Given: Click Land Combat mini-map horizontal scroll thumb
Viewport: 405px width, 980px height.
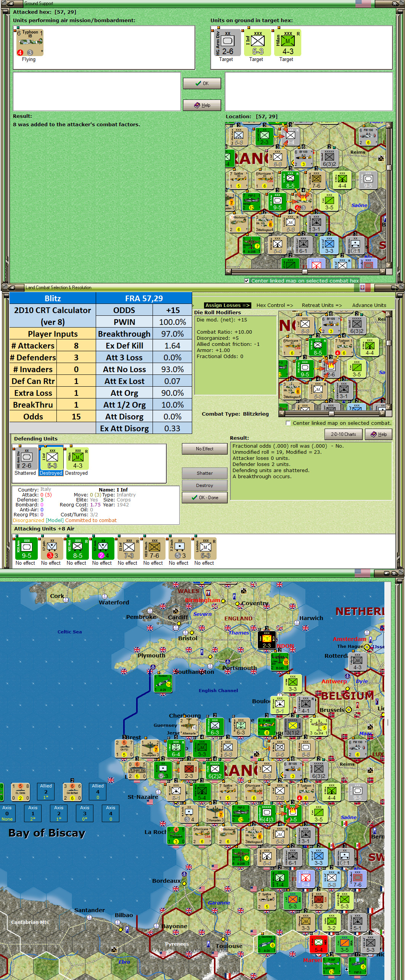Looking at the screenshot, I should click(331, 413).
